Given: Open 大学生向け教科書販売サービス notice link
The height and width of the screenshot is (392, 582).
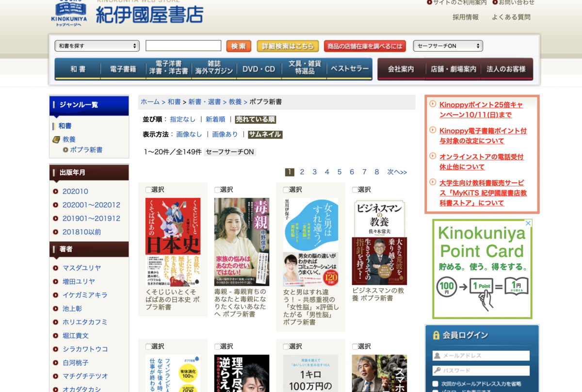Looking at the screenshot, I should pyautogui.click(x=483, y=193).
